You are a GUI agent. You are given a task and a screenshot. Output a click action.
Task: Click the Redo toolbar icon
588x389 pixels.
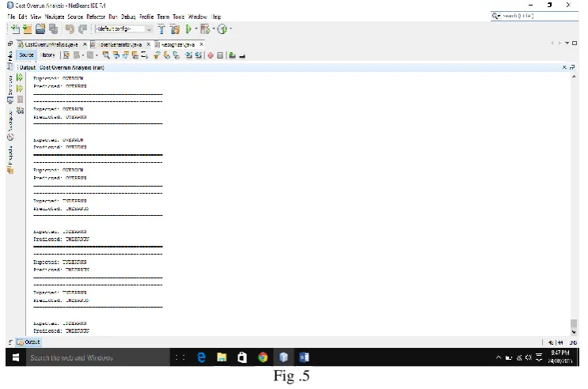click(x=82, y=28)
